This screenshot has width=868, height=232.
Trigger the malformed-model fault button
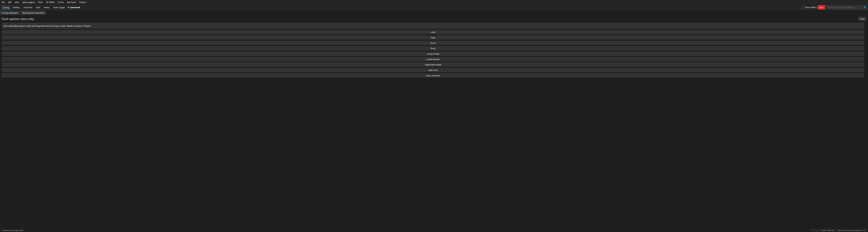click(433, 65)
